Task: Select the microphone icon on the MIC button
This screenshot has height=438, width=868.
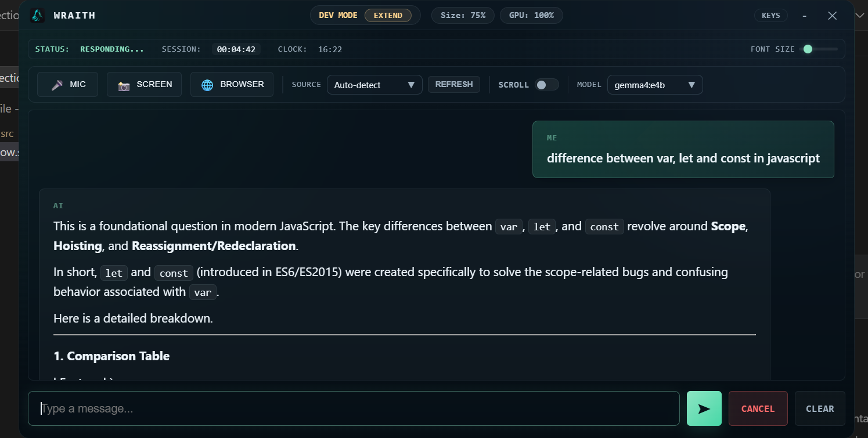Action: pyautogui.click(x=57, y=84)
